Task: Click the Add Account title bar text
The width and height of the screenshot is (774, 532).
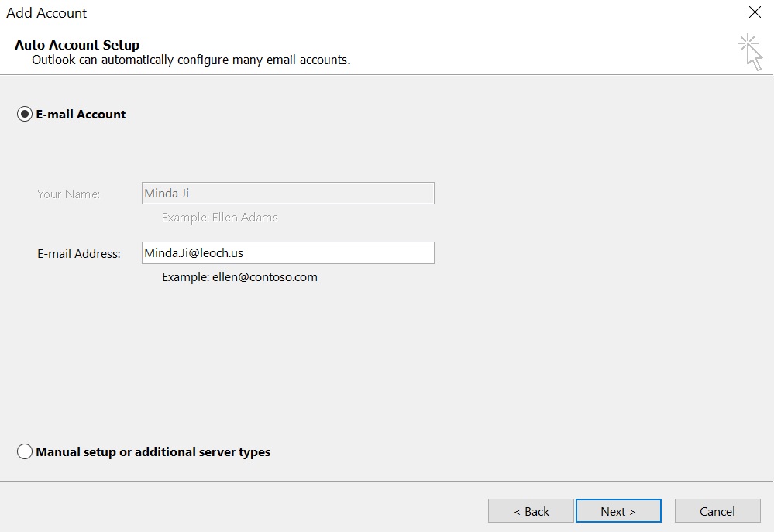Action: pyautogui.click(x=46, y=13)
